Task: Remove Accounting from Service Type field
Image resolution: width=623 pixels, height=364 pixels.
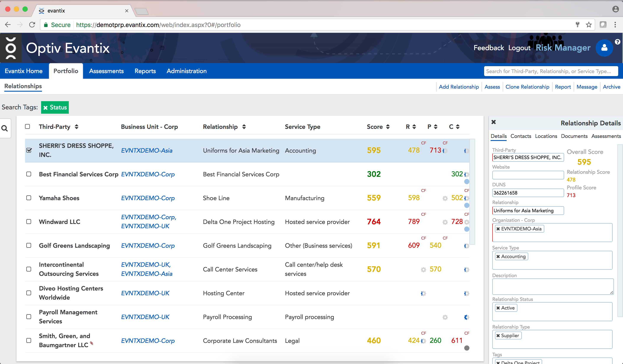Action: [x=498, y=257]
